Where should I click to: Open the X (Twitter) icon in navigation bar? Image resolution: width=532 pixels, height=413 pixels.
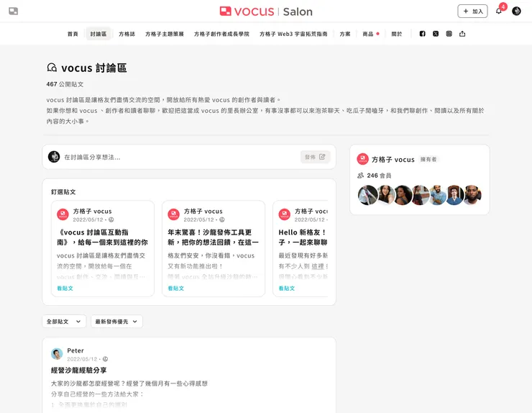(x=436, y=34)
